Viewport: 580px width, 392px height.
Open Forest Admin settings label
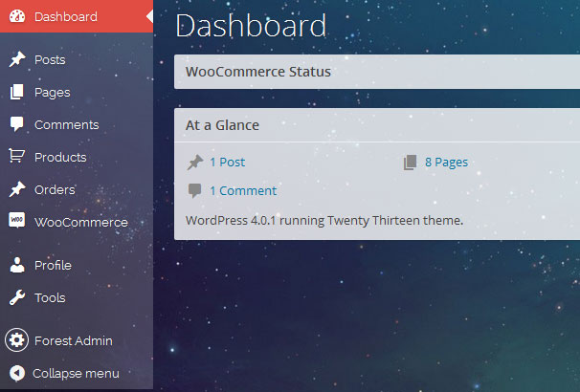[x=74, y=340]
